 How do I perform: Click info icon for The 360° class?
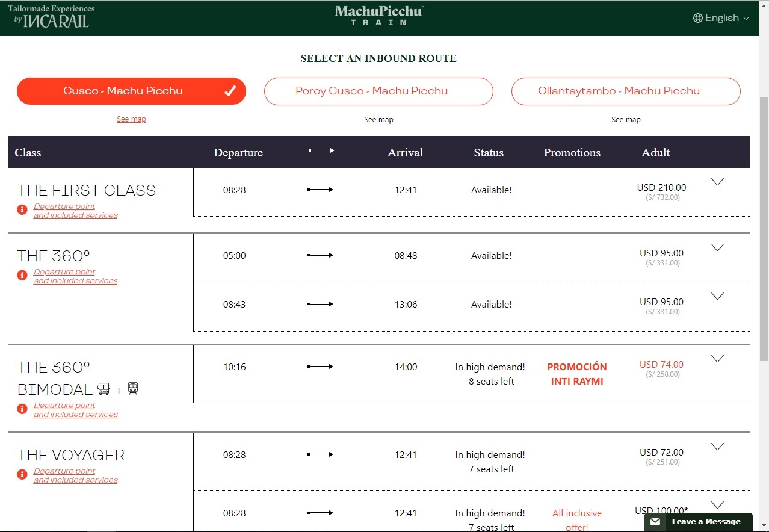(22, 275)
